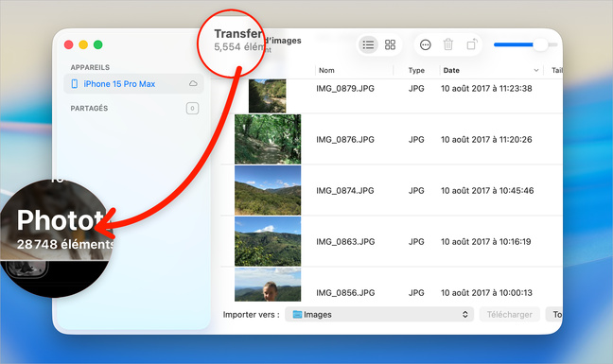Click date 10 août 2017 à 10:16:19

pyautogui.click(x=486, y=242)
